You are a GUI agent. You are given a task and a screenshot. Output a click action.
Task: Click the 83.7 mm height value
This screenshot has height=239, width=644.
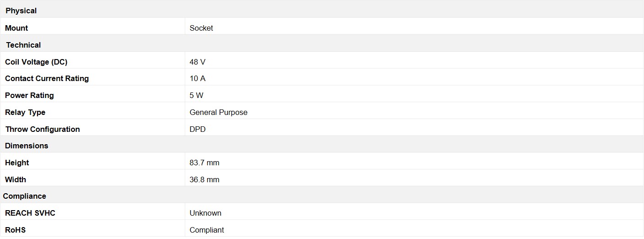(204, 163)
